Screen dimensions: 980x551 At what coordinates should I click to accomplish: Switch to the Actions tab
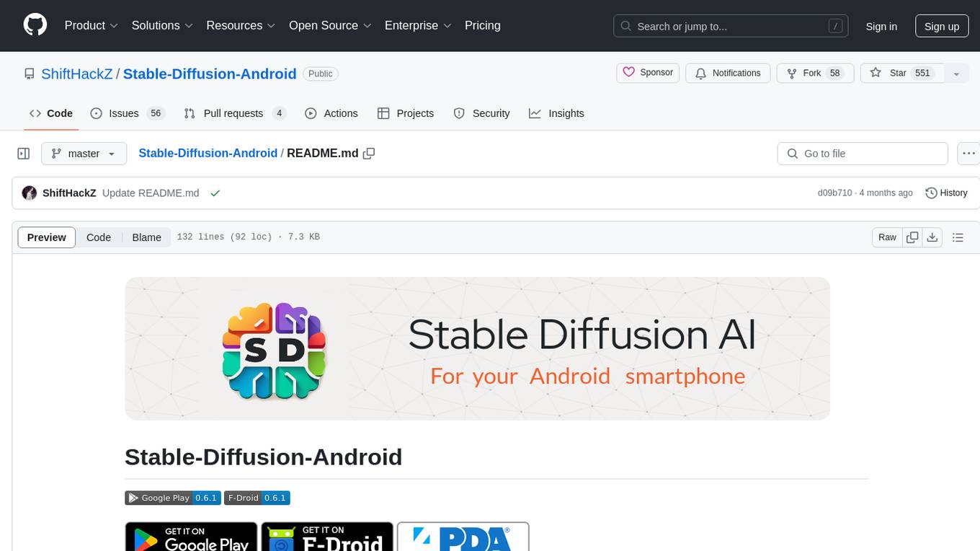click(x=331, y=113)
